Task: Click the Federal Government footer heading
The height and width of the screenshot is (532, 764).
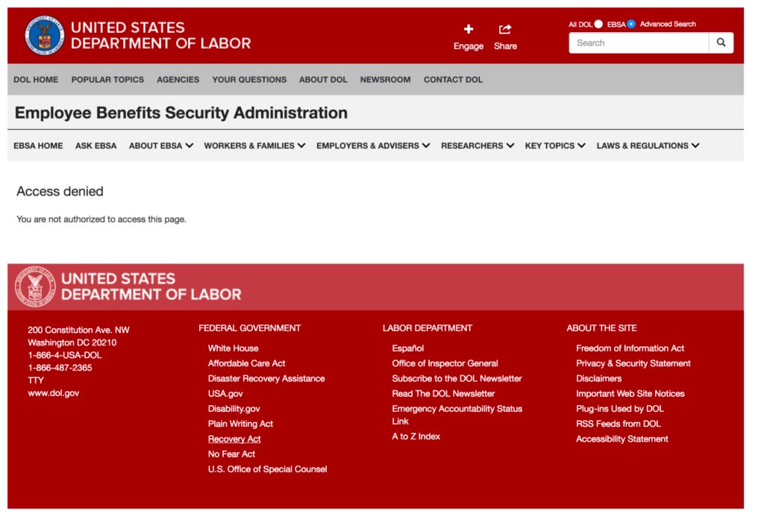Action: tap(249, 328)
